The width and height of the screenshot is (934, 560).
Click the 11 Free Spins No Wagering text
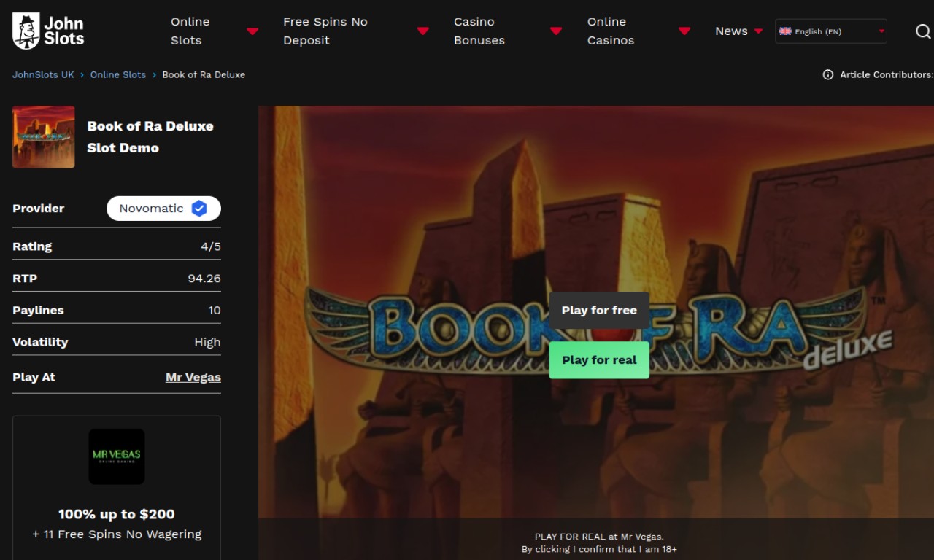click(x=117, y=534)
